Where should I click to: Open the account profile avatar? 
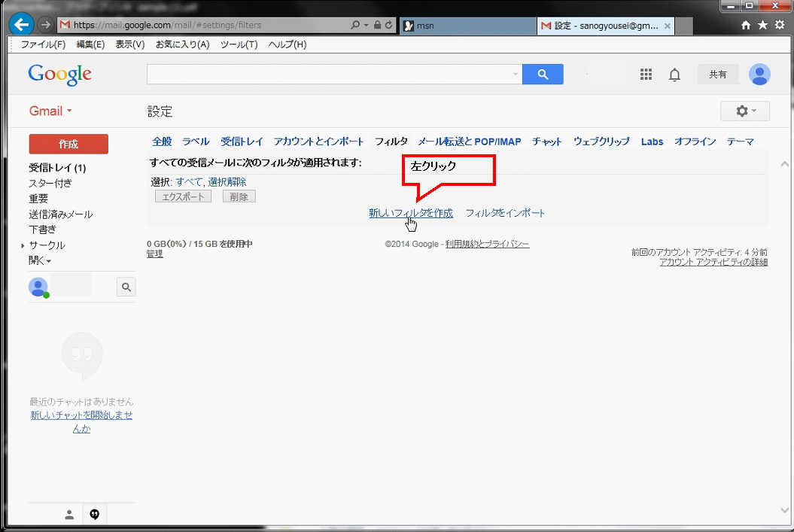tap(759, 74)
